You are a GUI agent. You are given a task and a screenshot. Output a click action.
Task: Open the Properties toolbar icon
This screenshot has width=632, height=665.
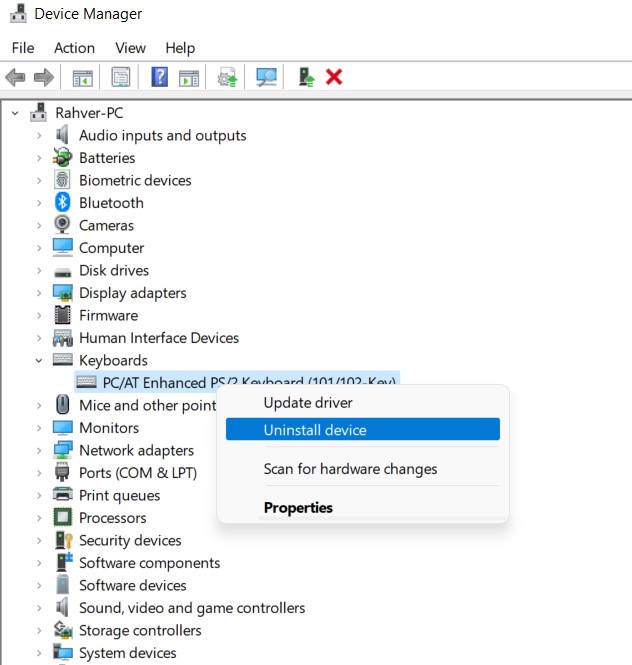(121, 77)
